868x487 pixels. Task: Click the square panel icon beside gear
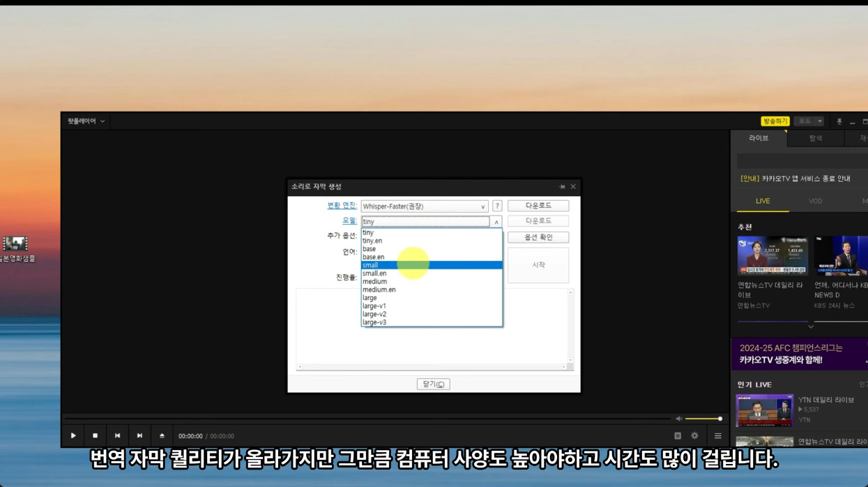coord(678,436)
